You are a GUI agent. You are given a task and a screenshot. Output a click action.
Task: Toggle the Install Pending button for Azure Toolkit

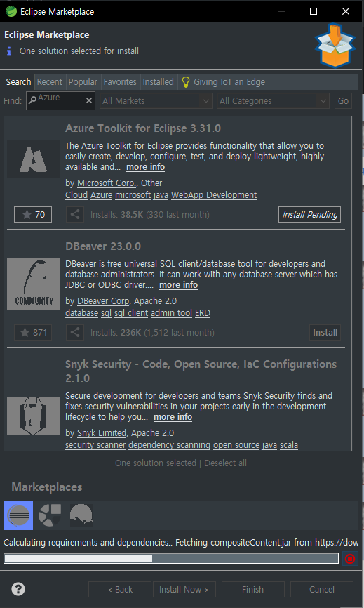309,214
